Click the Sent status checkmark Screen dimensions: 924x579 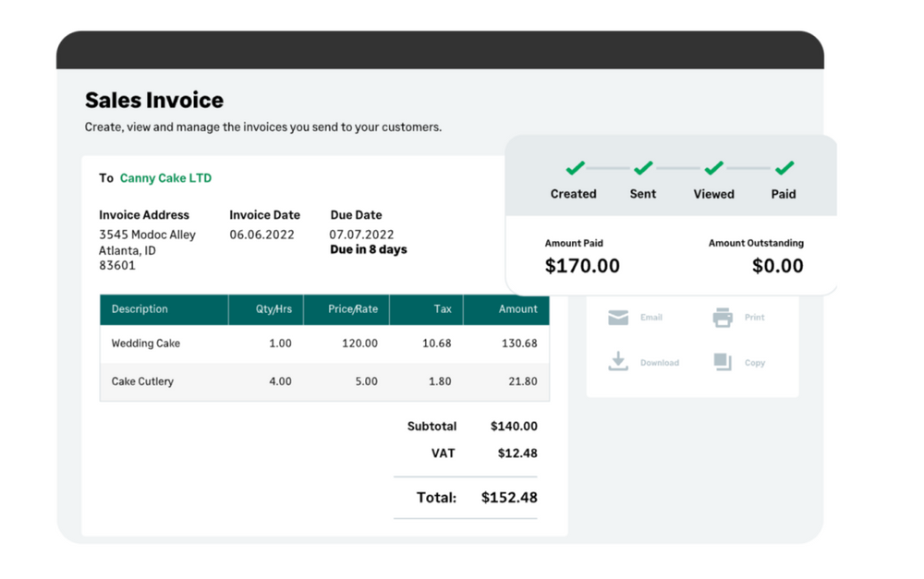pyautogui.click(x=643, y=168)
